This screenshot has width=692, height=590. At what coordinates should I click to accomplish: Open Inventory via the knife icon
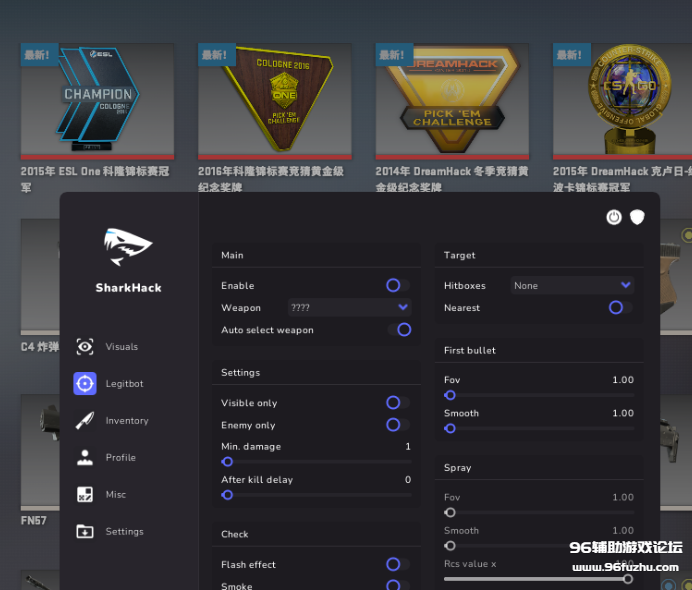[85, 421]
